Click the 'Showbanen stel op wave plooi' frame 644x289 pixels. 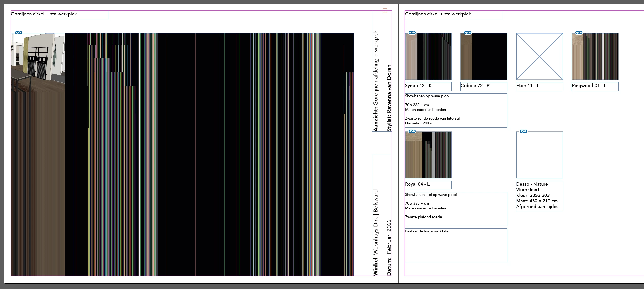click(456, 209)
